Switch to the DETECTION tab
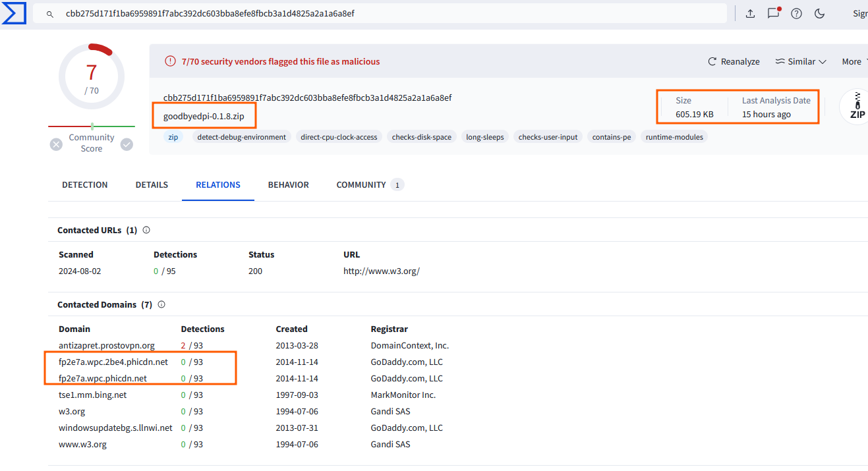Screen dimensions: 868x471 85,185
